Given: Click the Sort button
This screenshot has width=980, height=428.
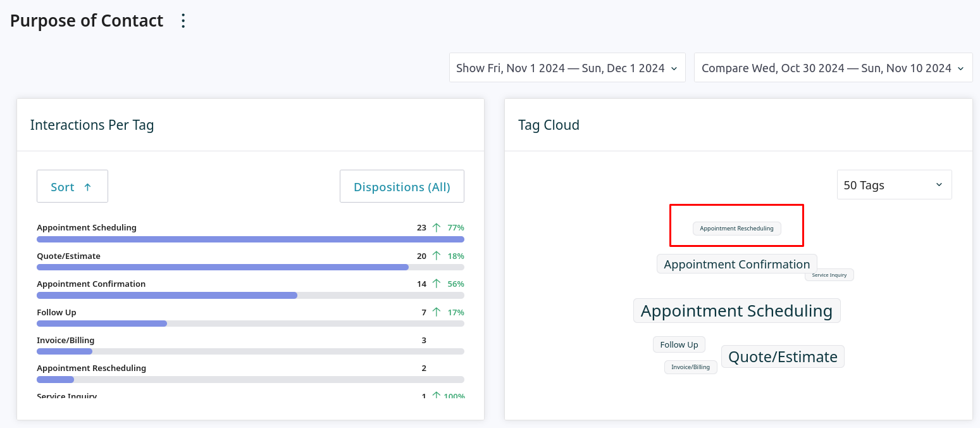Looking at the screenshot, I should [x=72, y=187].
